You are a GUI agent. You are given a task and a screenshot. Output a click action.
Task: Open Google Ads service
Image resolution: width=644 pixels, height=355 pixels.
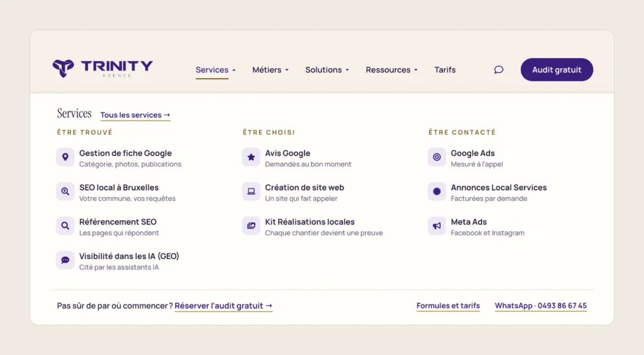(x=473, y=153)
